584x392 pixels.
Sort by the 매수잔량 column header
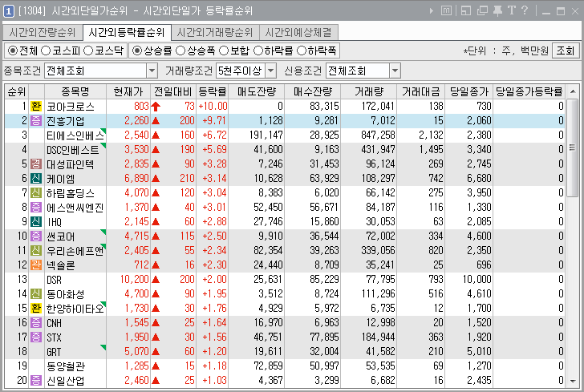click(x=313, y=91)
